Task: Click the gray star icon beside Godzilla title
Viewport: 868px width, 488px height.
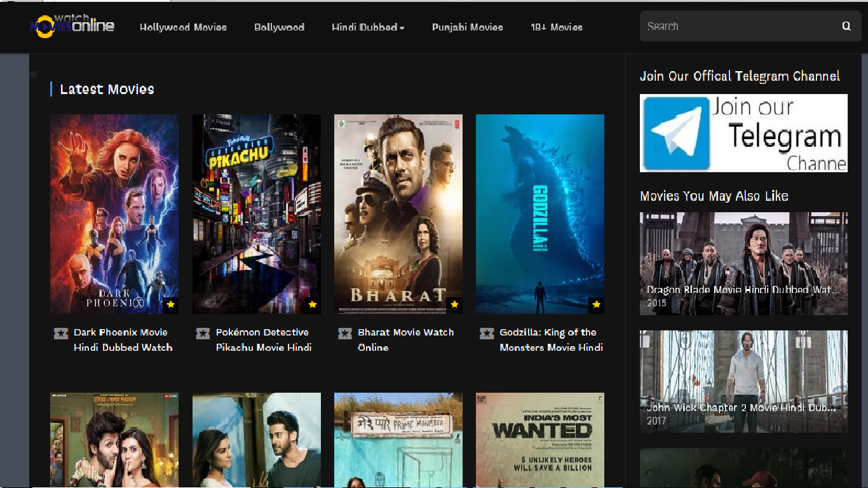Action: pos(487,333)
